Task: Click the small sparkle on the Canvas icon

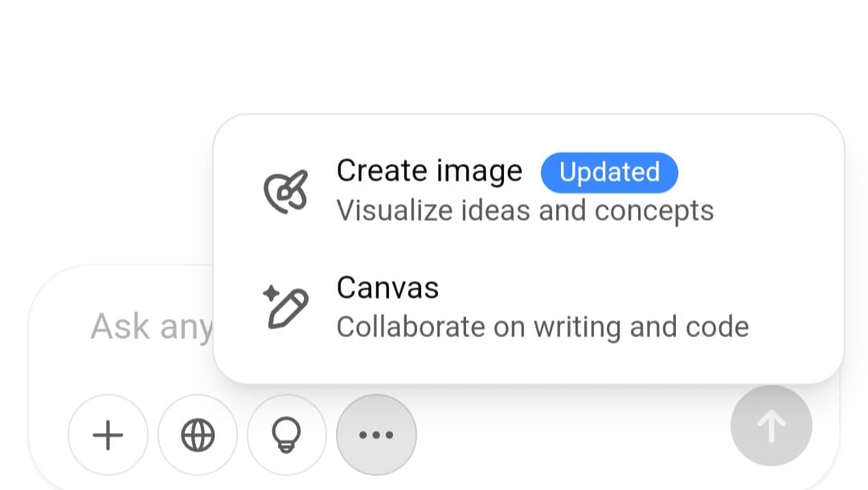Action: tap(271, 294)
